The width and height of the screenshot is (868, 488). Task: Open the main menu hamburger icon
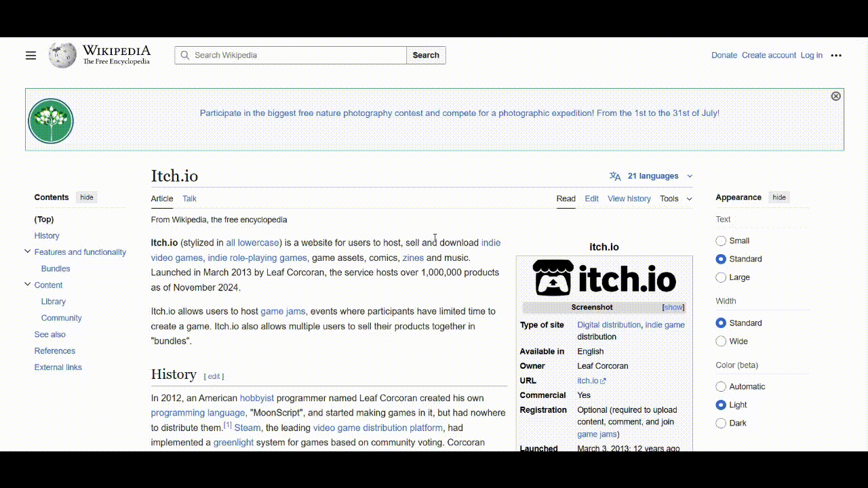click(x=31, y=56)
